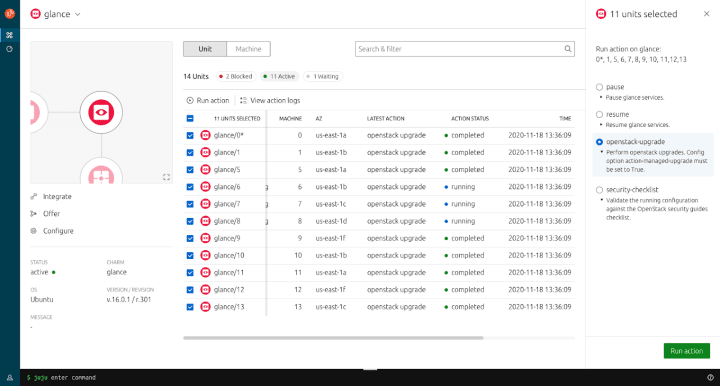Uncheck the glance/0* checkbox
Image resolution: width=720 pixels, height=386 pixels.
click(x=190, y=135)
